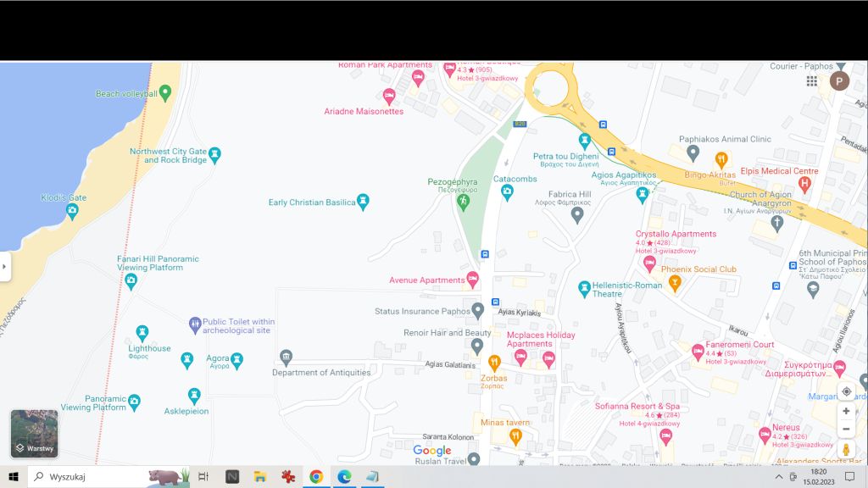This screenshot has height=488, width=868.
Task: Select the Beach volleyball green pin
Action: [165, 92]
